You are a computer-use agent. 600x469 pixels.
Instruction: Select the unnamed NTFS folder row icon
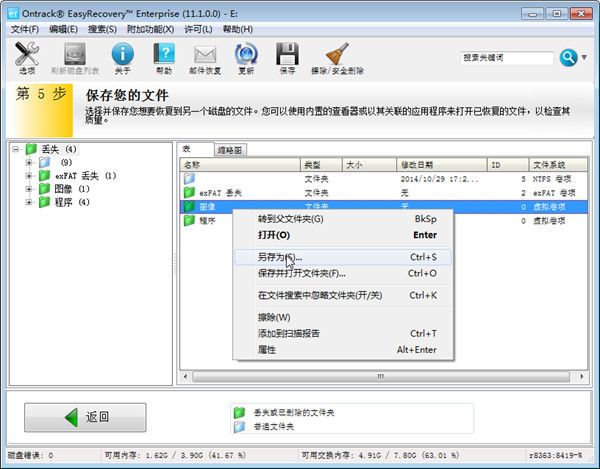click(x=189, y=179)
